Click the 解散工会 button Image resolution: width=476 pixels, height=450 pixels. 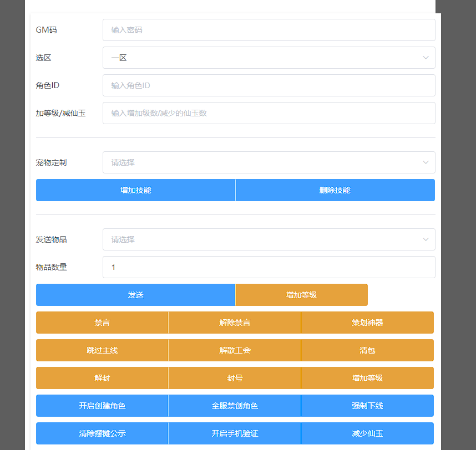[x=234, y=350]
